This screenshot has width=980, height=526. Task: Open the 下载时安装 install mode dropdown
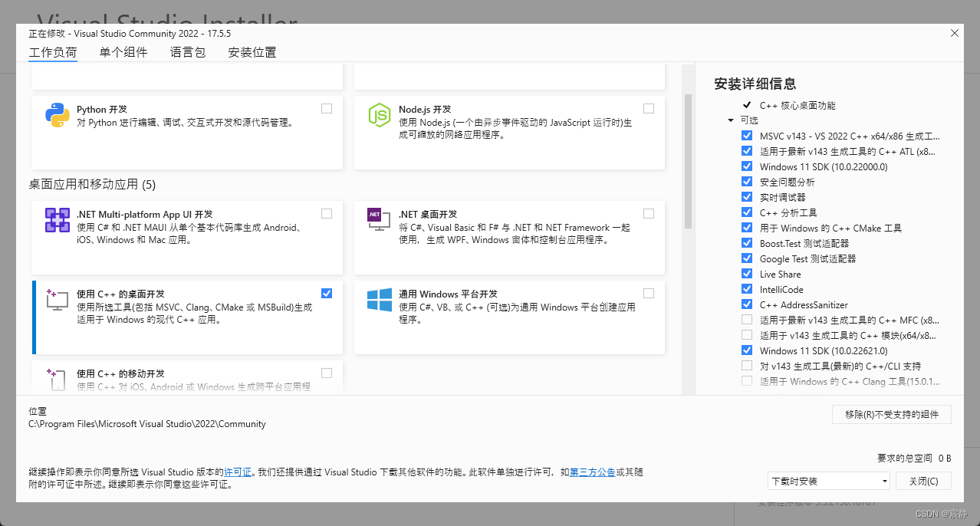[828, 481]
